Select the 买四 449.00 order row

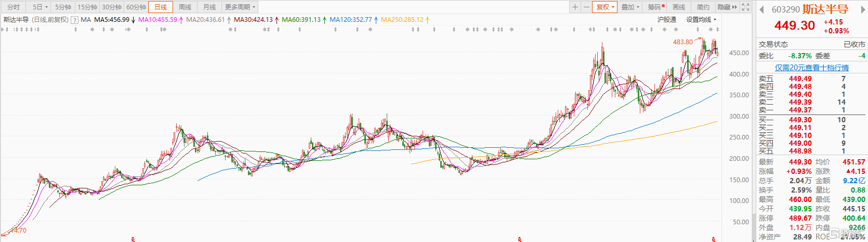point(811,143)
